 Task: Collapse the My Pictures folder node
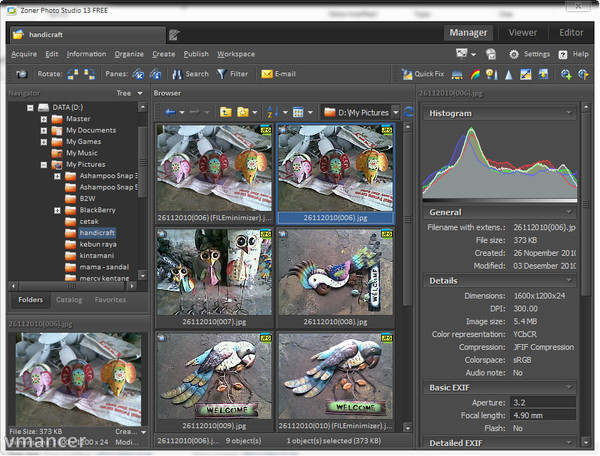click(44, 165)
